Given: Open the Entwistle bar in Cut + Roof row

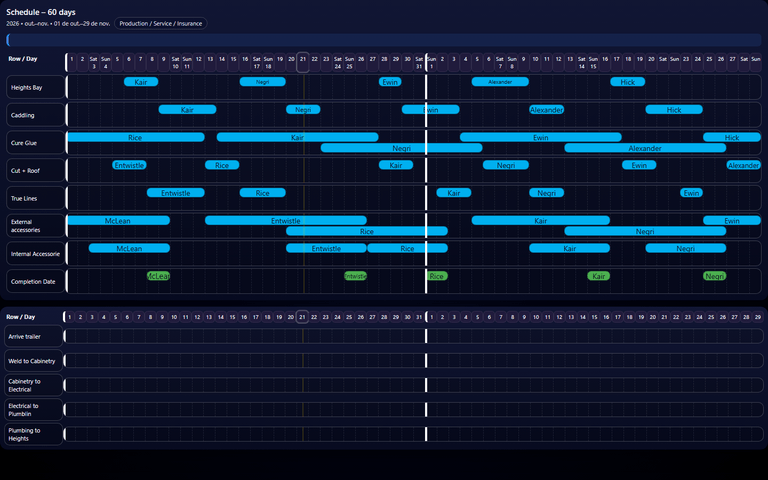Looking at the screenshot, I should pos(129,165).
